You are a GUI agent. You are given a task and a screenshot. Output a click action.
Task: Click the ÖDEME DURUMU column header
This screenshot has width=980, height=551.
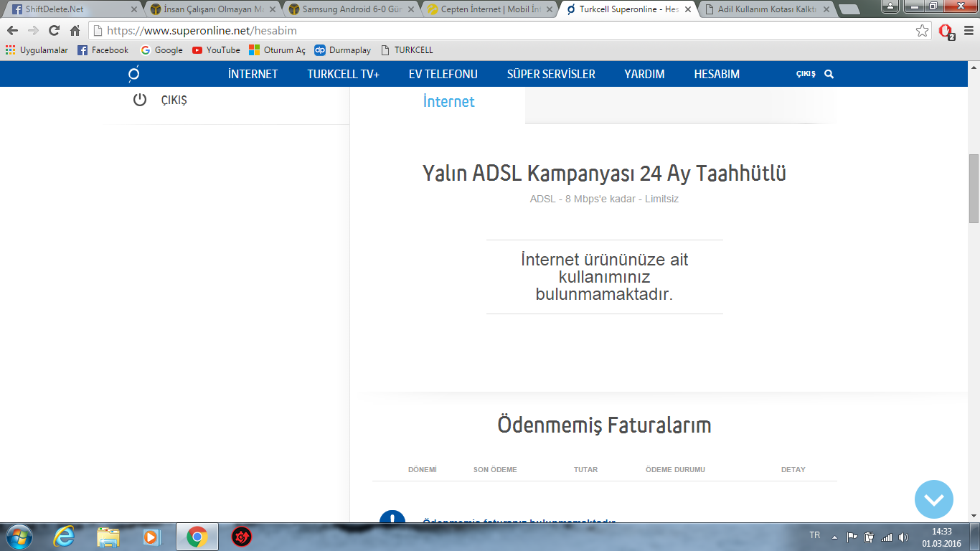coord(675,470)
